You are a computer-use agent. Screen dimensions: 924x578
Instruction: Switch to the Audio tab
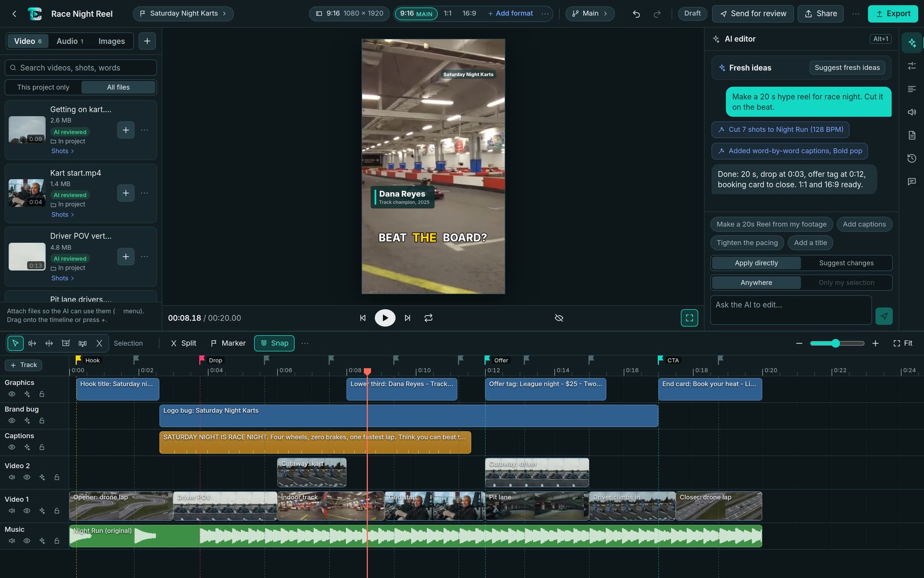click(x=70, y=41)
